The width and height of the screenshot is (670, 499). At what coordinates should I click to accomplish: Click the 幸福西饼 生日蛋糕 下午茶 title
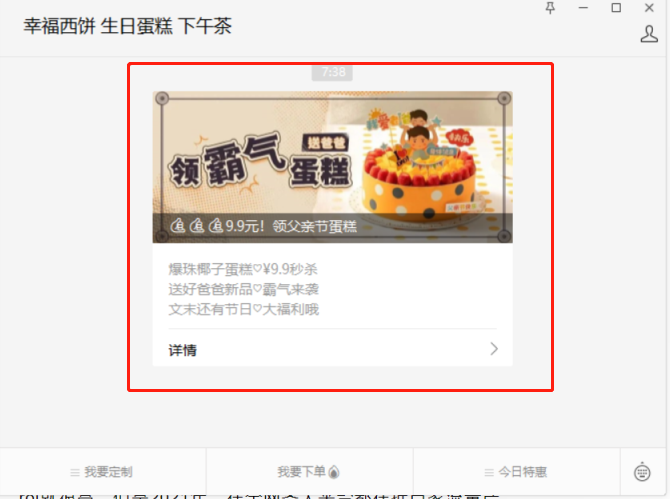[127, 26]
